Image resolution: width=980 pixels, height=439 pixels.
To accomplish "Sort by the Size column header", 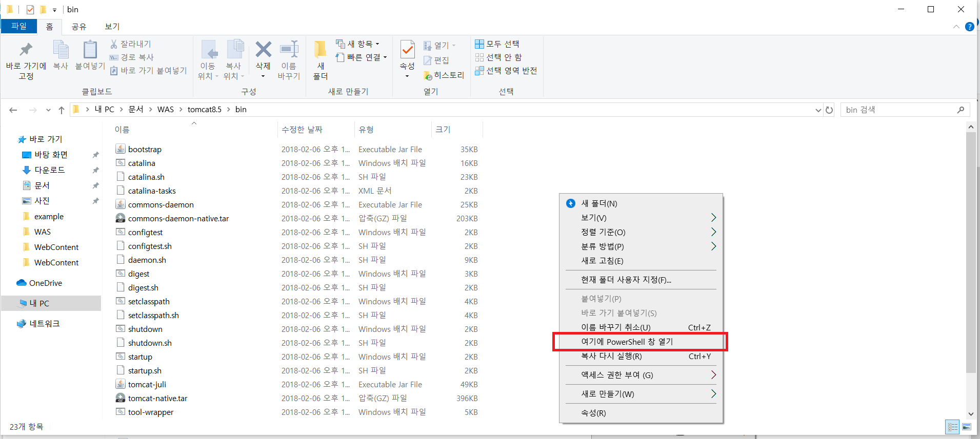I will coord(443,130).
